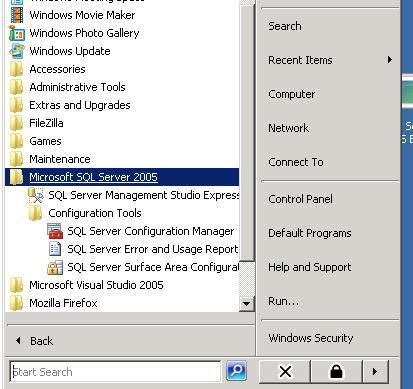The image size is (413, 389).
Task: Click the SQL Server Error and Usage Report icon
Action: [55, 249]
